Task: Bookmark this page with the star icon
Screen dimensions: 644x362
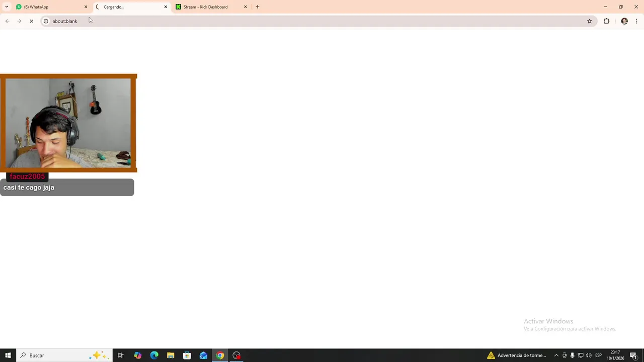Action: [x=590, y=21]
